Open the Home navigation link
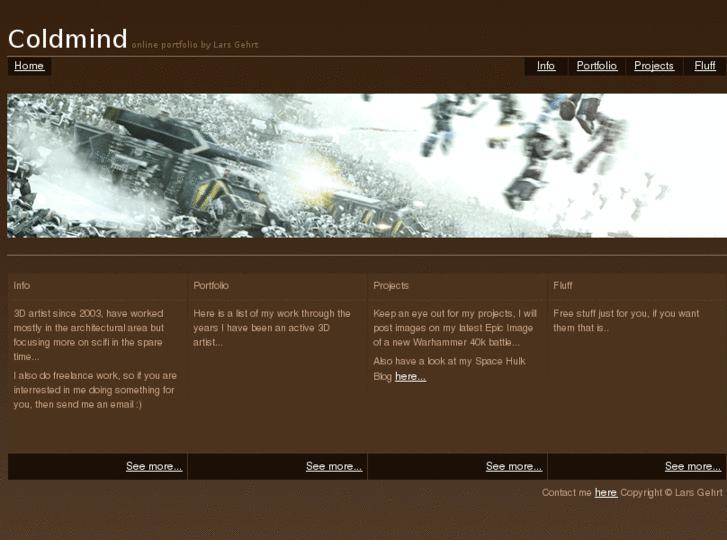 [x=29, y=66]
